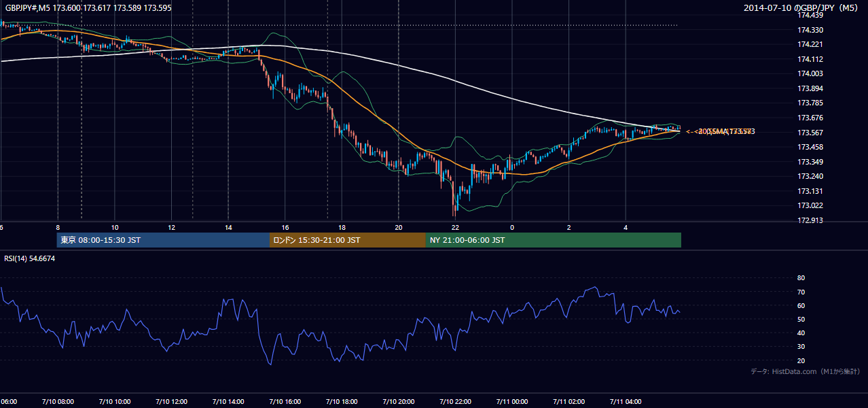Click the RSI scale value 30
Image resolution: width=868 pixels, height=408 pixels.
coord(801,347)
